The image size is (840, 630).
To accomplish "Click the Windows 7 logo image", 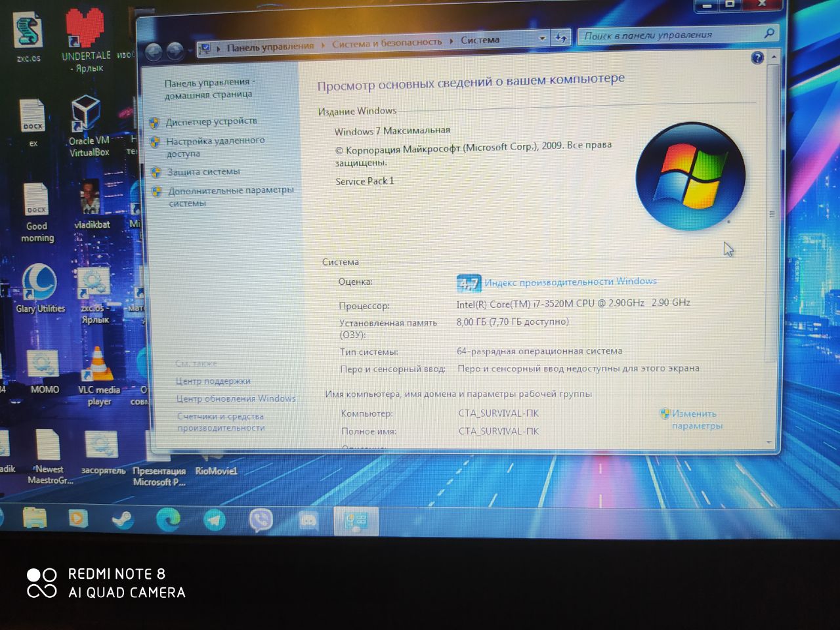I will pyautogui.click(x=691, y=176).
